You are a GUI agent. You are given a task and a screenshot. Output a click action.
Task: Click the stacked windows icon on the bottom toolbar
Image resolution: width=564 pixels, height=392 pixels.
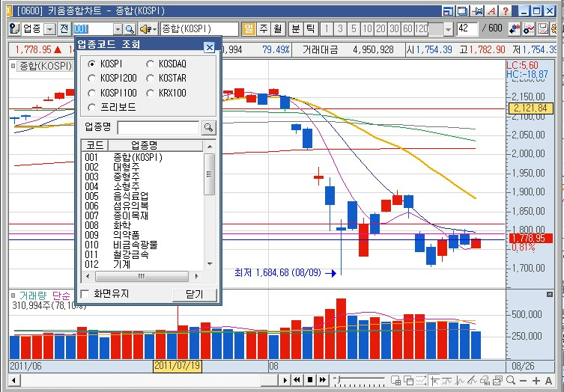click(x=409, y=381)
